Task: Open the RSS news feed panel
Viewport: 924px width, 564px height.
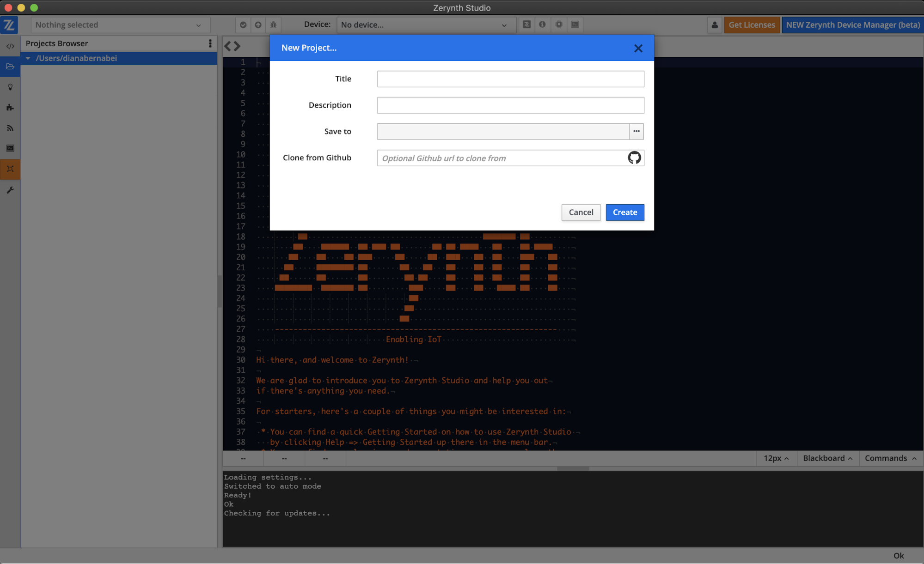Action: point(10,128)
